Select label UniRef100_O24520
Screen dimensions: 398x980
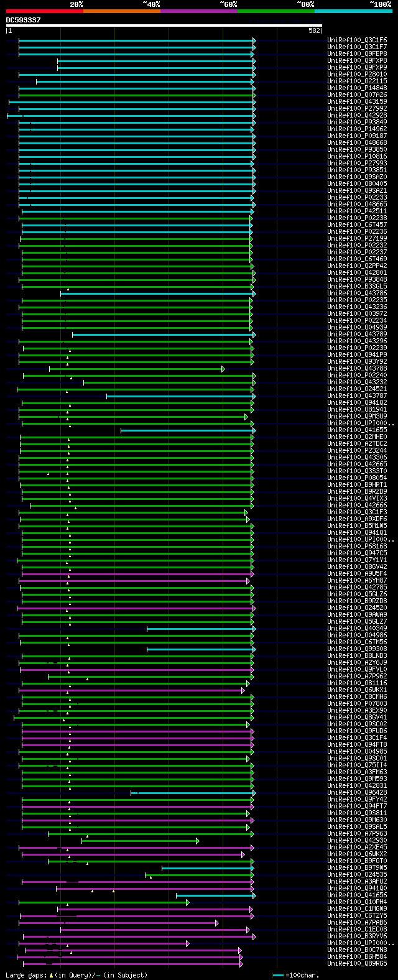coord(357,608)
